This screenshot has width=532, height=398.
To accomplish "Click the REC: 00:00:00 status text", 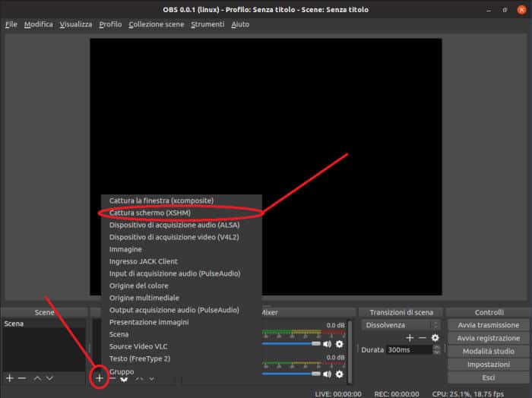I will [x=396, y=394].
